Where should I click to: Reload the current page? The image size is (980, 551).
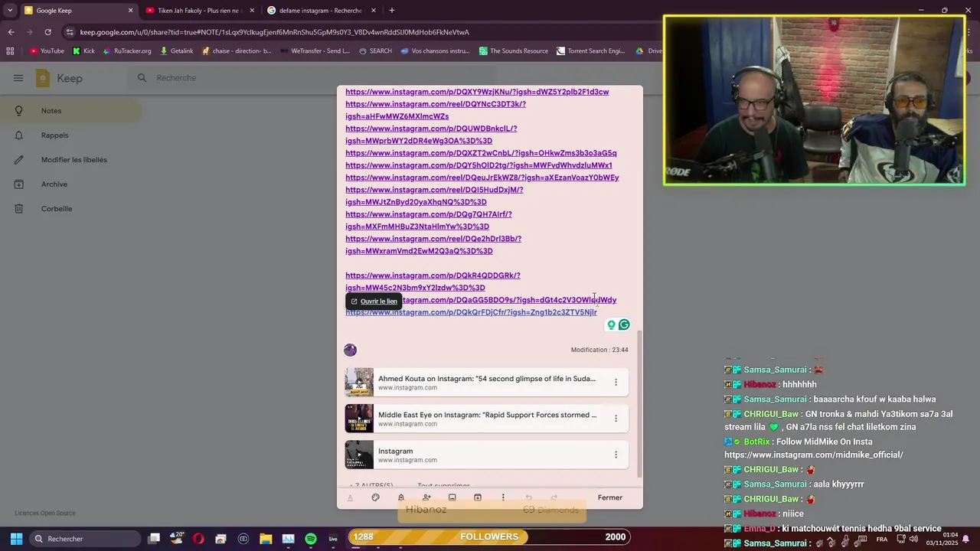47,32
